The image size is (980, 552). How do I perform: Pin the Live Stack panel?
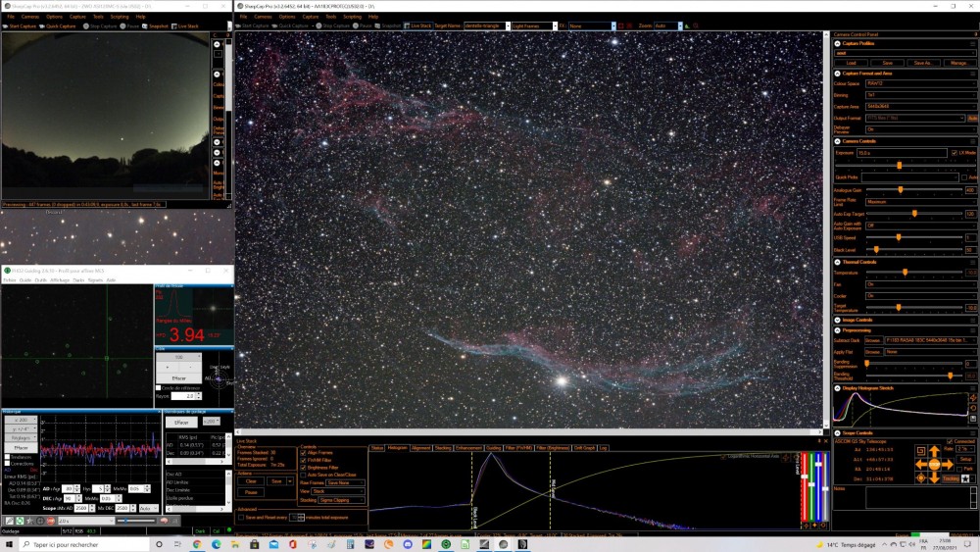pyautogui.click(x=819, y=441)
